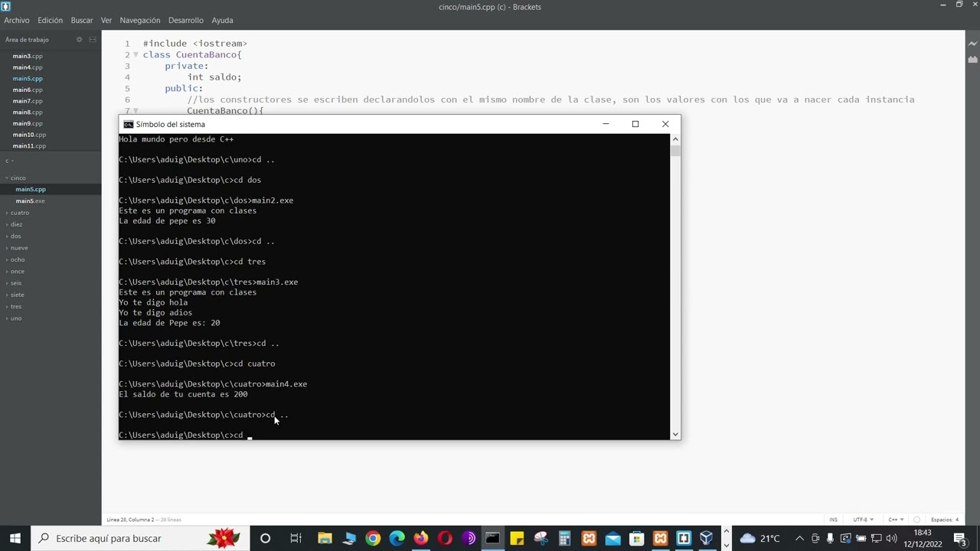980x551 pixels.
Task: Click weather 21°C widget in taskbar
Action: (x=759, y=538)
